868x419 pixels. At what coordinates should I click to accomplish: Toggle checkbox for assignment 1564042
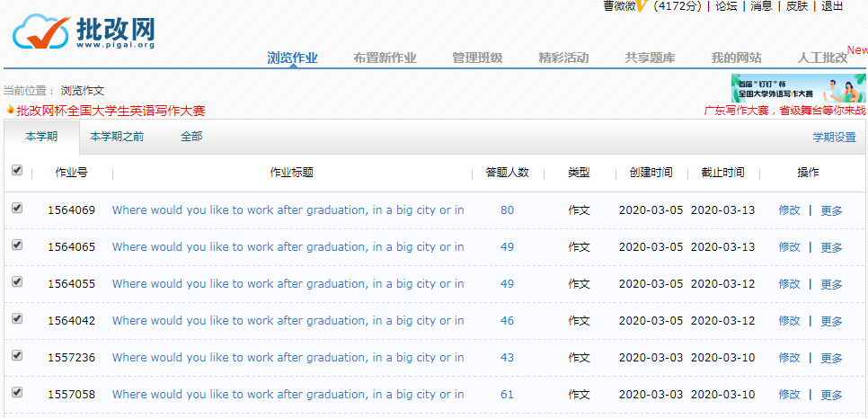coord(17,319)
